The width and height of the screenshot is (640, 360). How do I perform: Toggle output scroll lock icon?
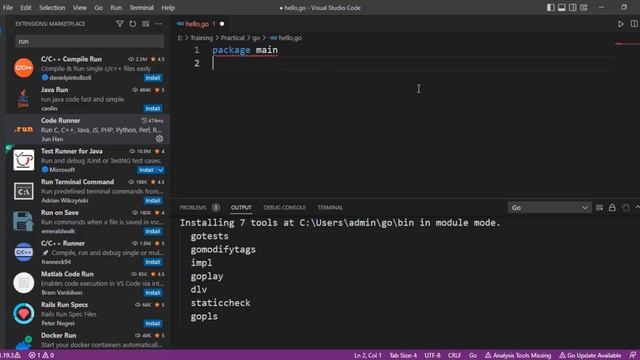click(612, 208)
